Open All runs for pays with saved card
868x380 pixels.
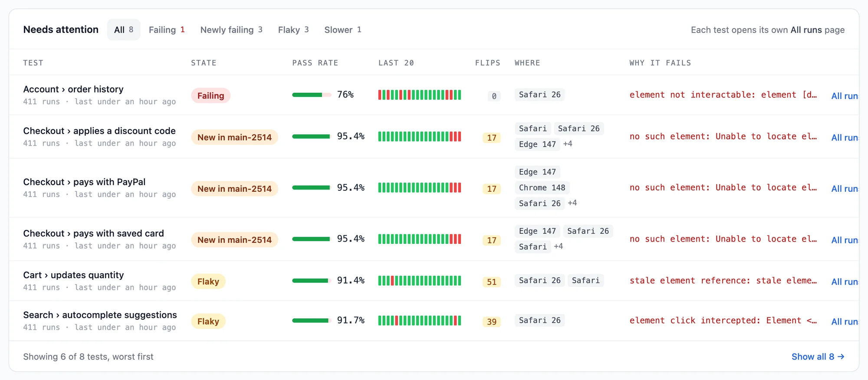pyautogui.click(x=845, y=240)
